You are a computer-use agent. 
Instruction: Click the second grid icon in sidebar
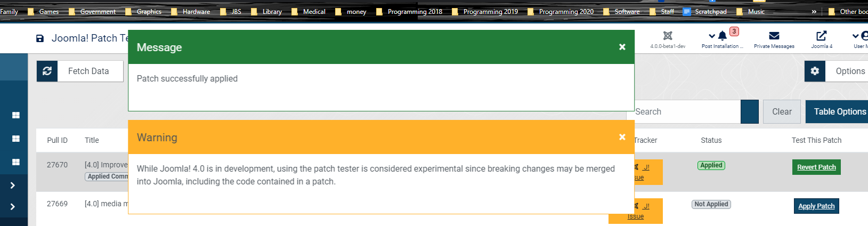tap(15, 139)
